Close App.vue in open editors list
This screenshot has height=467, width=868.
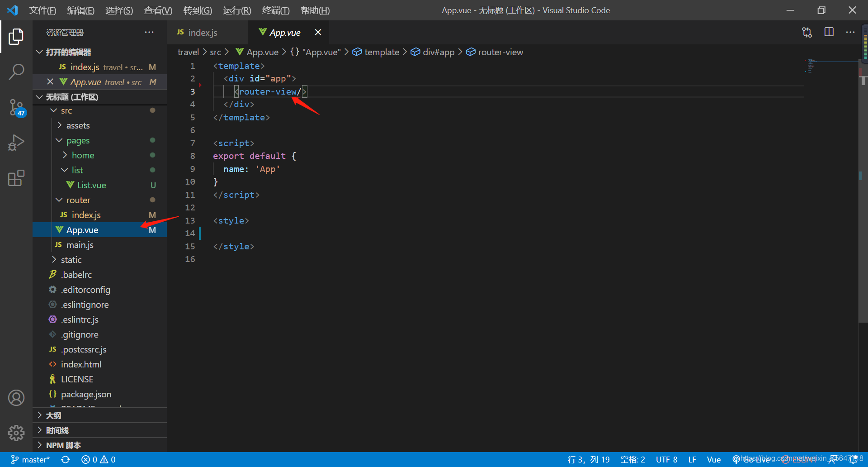(x=50, y=82)
